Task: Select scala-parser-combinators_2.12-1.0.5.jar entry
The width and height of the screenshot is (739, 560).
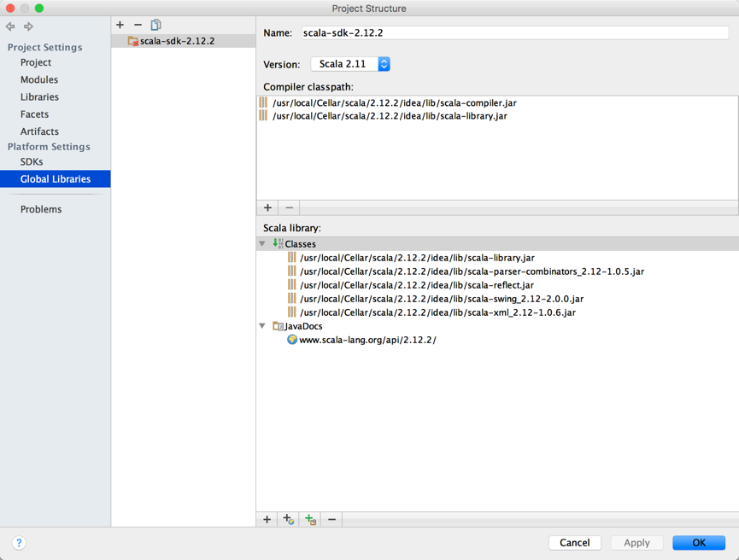Action: click(x=472, y=271)
